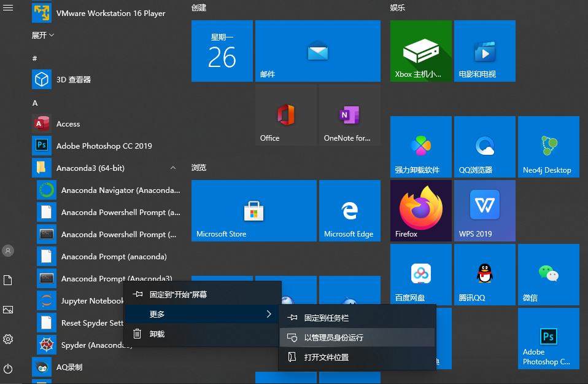Launch Anaconda Navigator
The image size is (588, 384).
point(109,190)
